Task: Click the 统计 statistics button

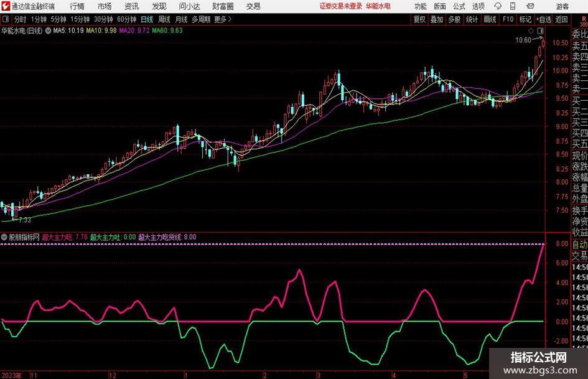Action: pyautogui.click(x=472, y=19)
